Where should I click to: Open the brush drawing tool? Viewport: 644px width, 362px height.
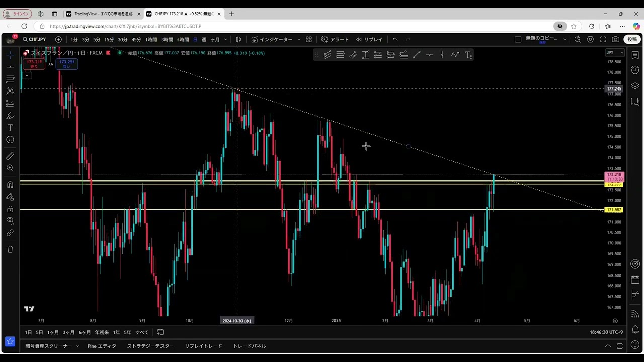pos(10,116)
